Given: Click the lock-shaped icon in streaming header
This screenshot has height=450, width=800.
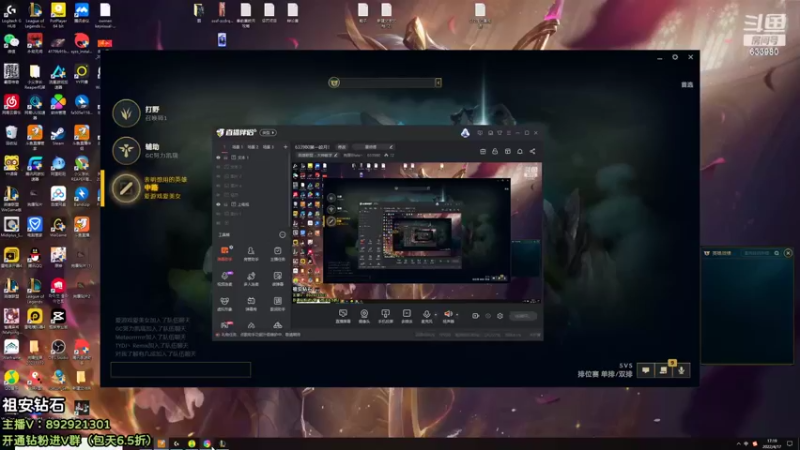Looking at the screenshot, I should [495, 152].
